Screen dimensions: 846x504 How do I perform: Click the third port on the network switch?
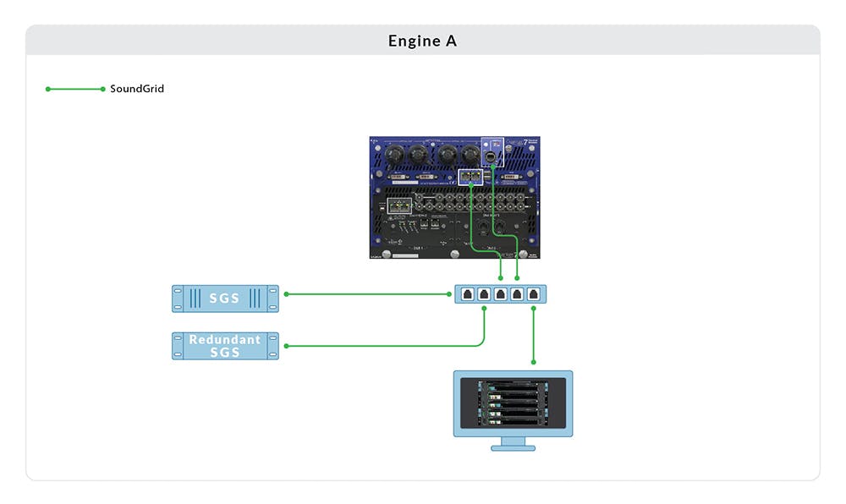[x=500, y=294]
